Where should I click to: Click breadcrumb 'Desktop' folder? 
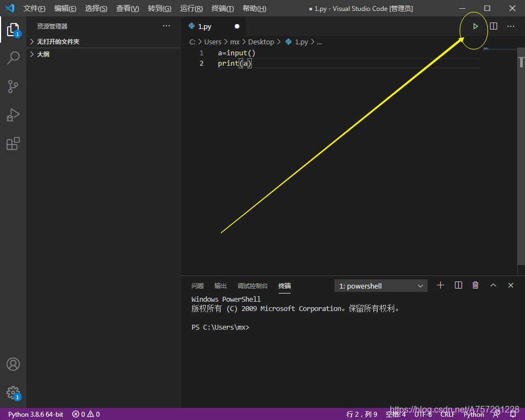pyautogui.click(x=261, y=42)
